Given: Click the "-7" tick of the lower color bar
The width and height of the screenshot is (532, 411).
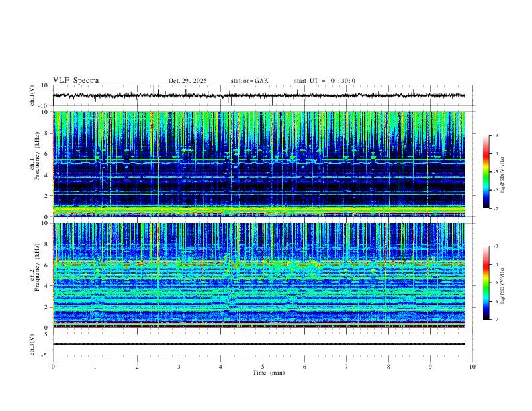Looking at the screenshot, I should (x=495, y=320).
